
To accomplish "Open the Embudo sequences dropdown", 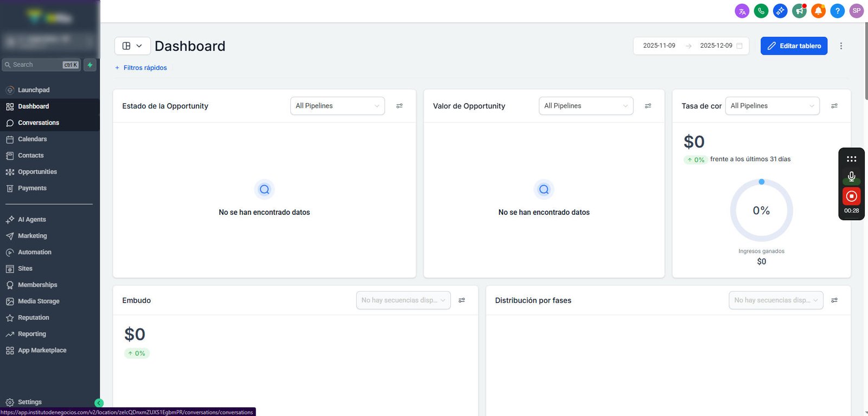I will coord(403,300).
